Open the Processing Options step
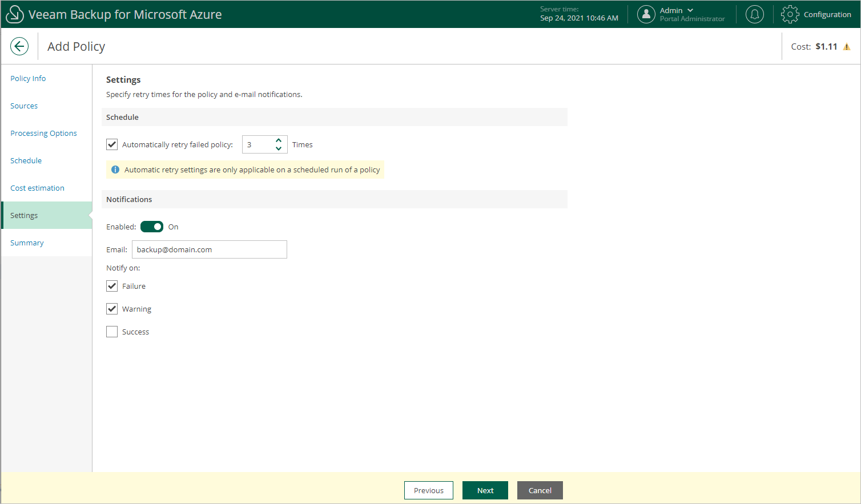Image resolution: width=861 pixels, height=504 pixels. pos(43,133)
